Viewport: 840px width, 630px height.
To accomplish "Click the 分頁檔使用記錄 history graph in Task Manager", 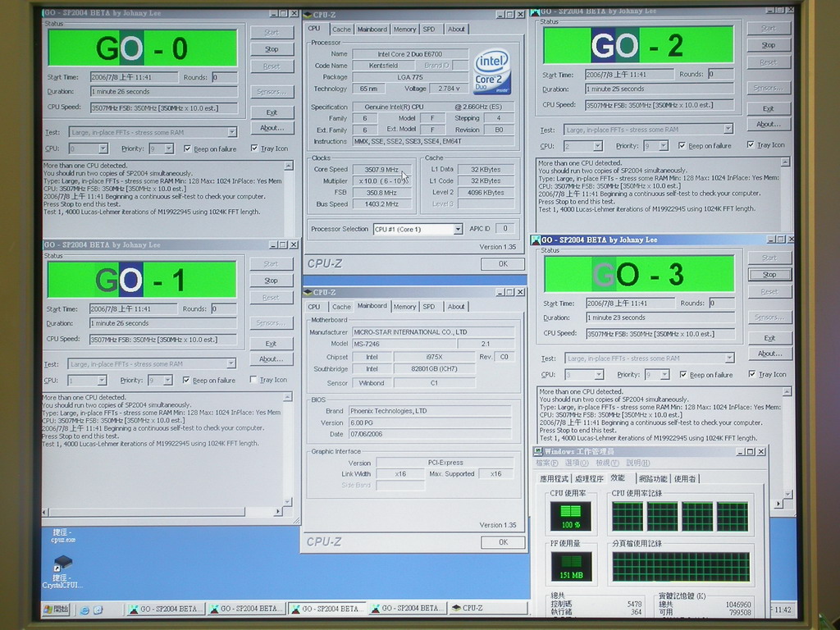I will pyautogui.click(x=681, y=567).
